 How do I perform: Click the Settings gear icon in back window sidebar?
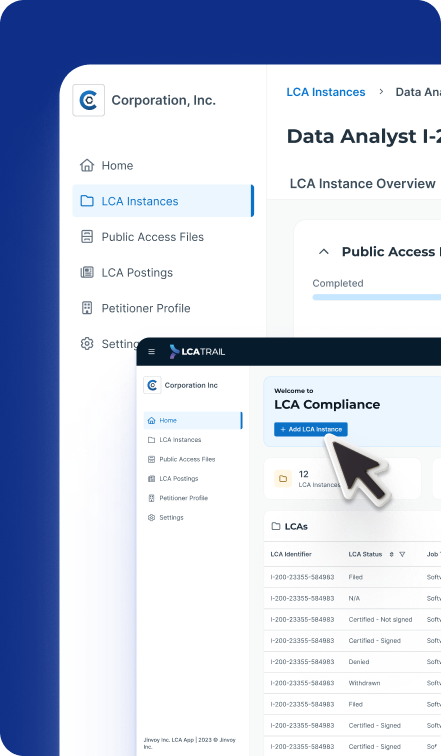(x=87, y=344)
